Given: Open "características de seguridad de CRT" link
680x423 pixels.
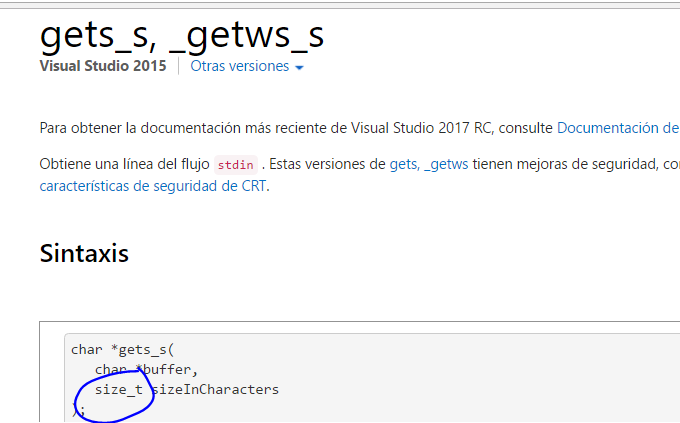Looking at the screenshot, I should click(x=153, y=185).
